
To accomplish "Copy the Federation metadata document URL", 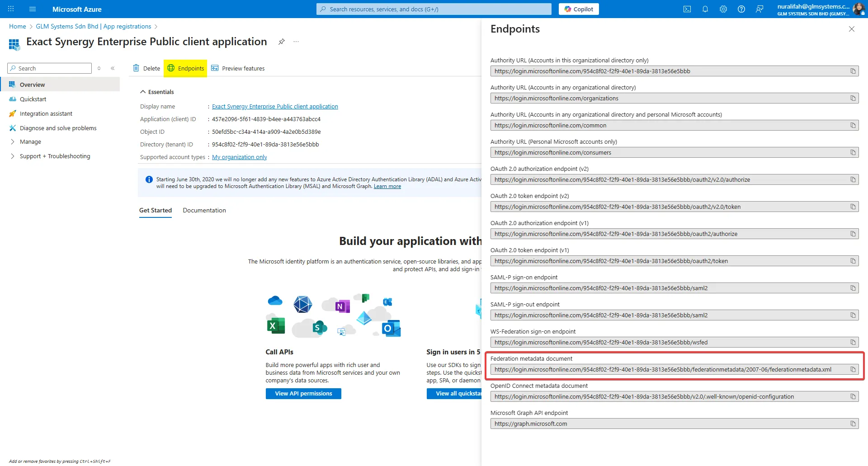I will point(853,370).
